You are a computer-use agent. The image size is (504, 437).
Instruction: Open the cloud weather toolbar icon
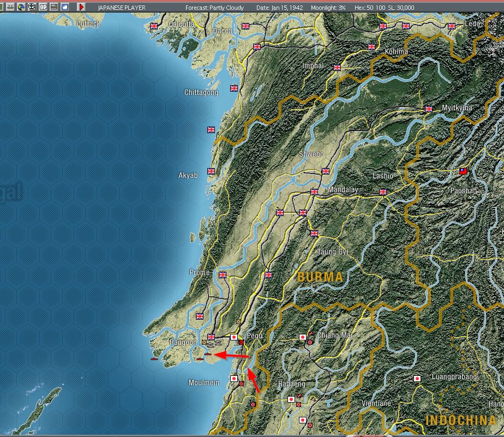[x=64, y=7]
